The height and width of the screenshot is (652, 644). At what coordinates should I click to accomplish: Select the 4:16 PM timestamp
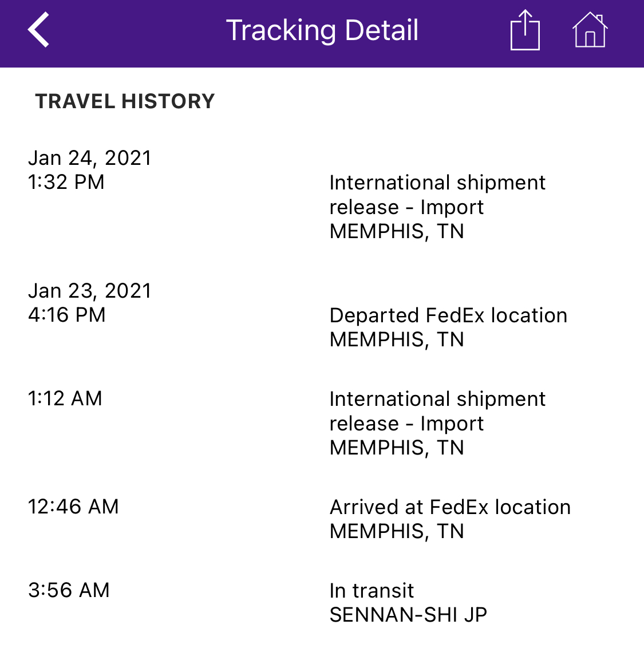coord(67,315)
